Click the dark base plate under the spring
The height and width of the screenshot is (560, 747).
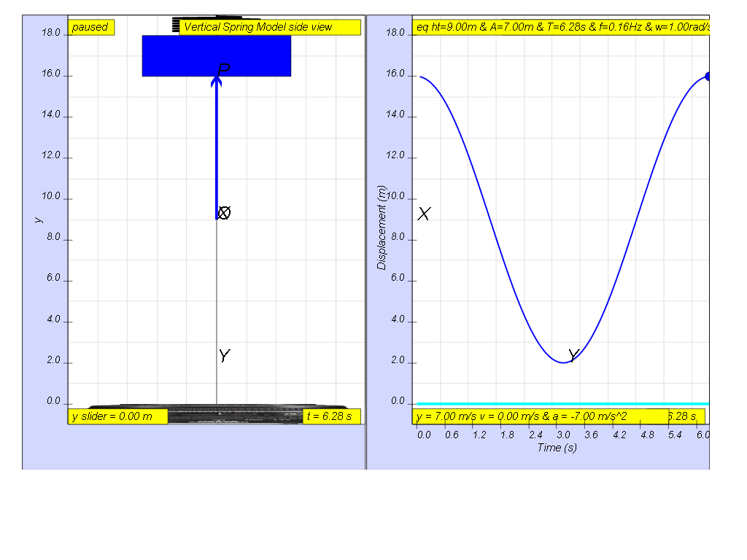218,413
